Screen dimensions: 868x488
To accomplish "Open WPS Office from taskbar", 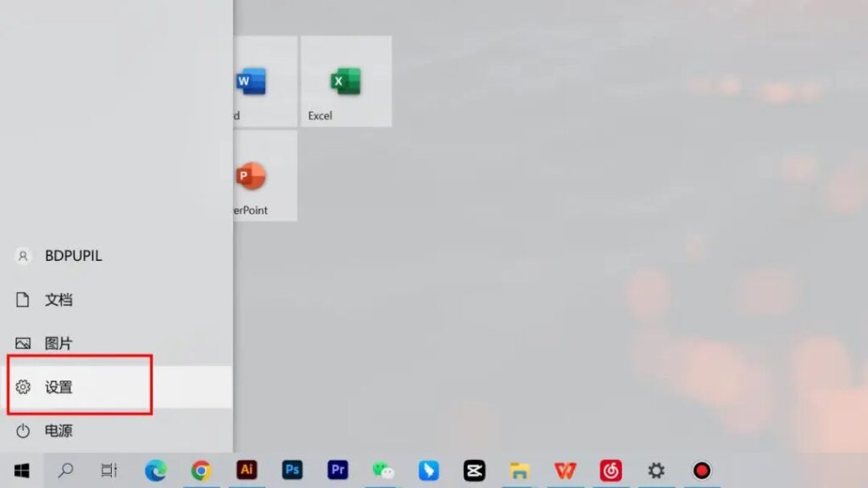I will (x=565, y=471).
